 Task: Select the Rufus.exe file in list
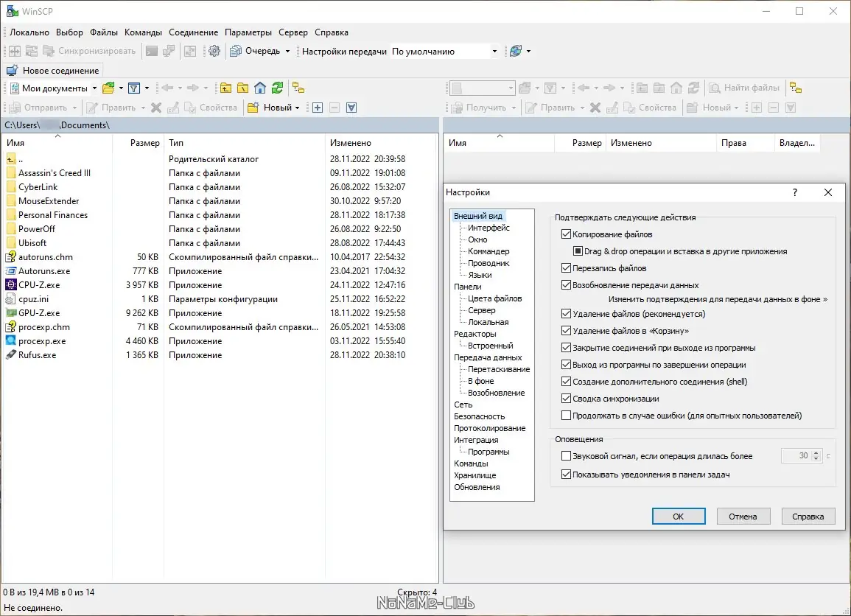37,355
